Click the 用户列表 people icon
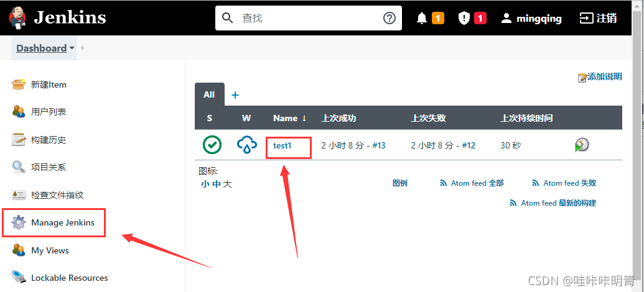The height and width of the screenshot is (292, 644). click(x=19, y=112)
